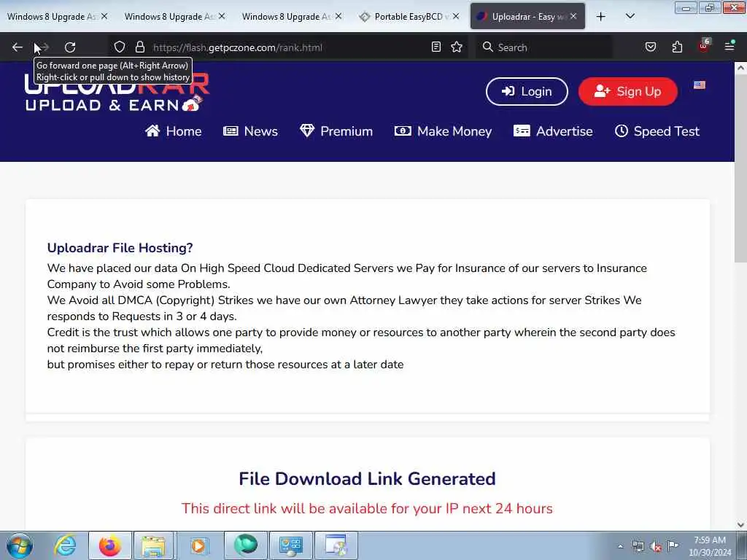Open the taskbar clock 7:59 AM
Screen dimensions: 747x560
pyautogui.click(x=710, y=546)
